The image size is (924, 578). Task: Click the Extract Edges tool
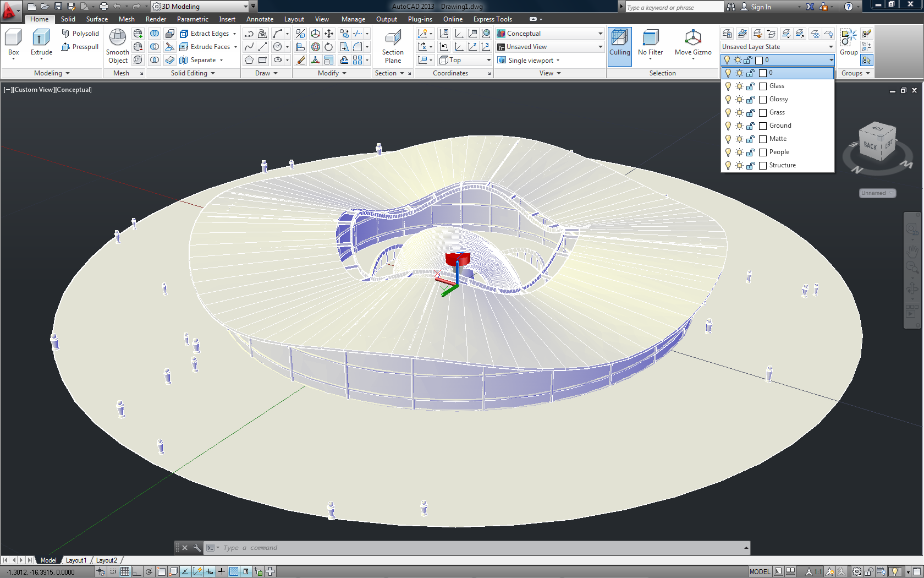[208, 34]
